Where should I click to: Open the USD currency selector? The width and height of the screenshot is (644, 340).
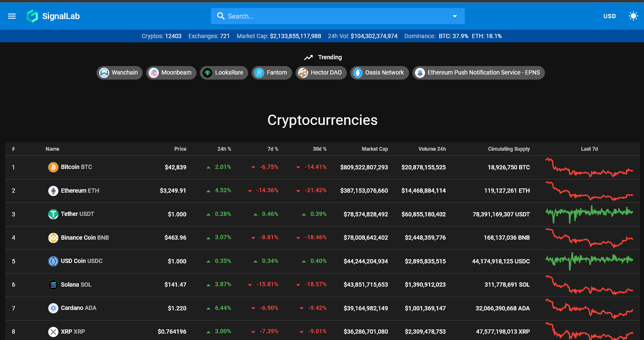click(x=609, y=16)
